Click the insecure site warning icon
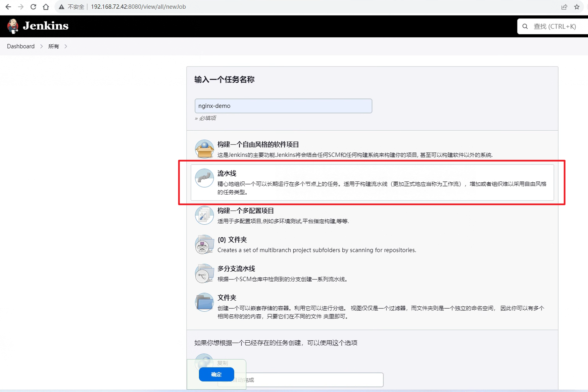Image resolution: width=588 pixels, height=392 pixels. (61, 7)
